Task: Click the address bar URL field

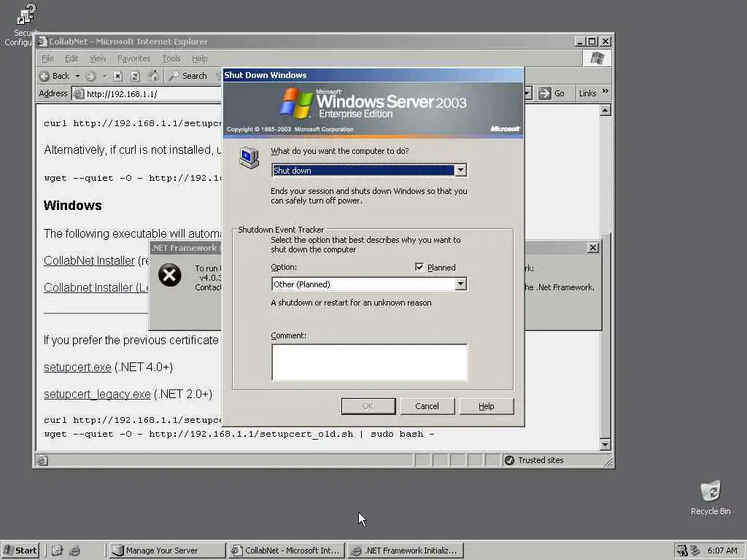Action: 147,94
